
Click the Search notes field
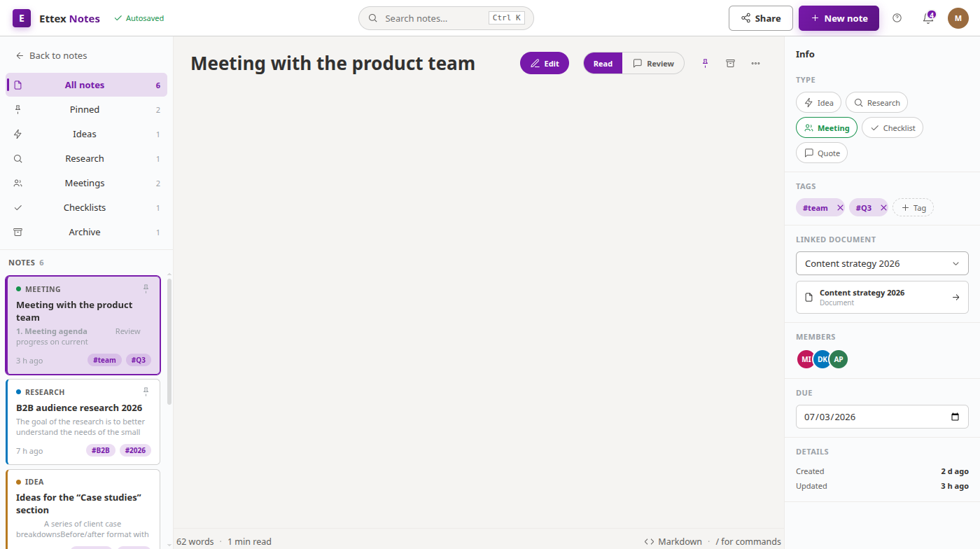pos(446,18)
